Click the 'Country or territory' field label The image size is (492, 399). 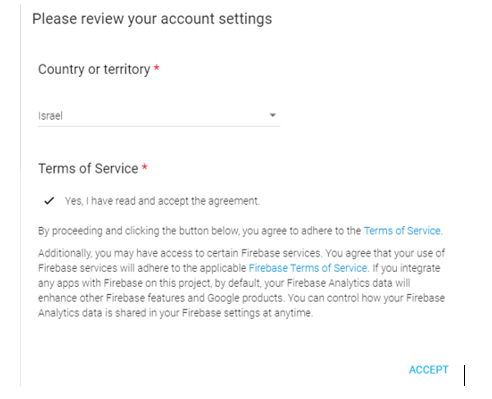pyautogui.click(x=94, y=69)
